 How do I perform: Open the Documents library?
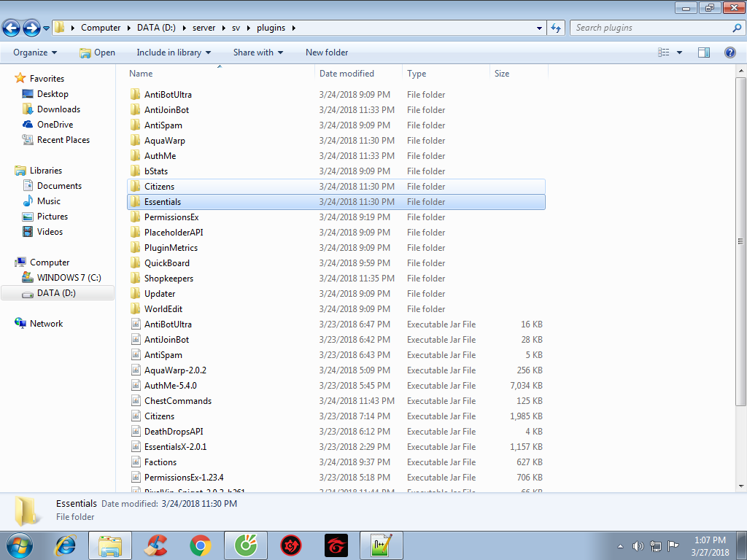point(59,186)
